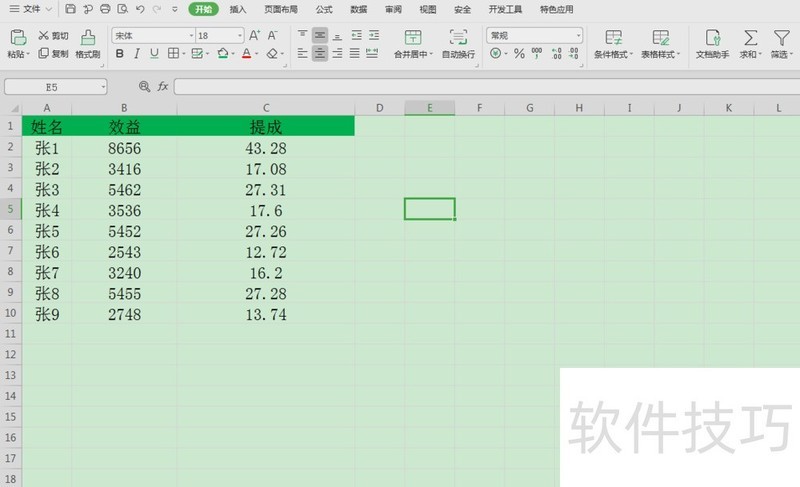Switch to the 插入 tab
Image resolution: width=800 pixels, height=487 pixels.
(x=238, y=9)
